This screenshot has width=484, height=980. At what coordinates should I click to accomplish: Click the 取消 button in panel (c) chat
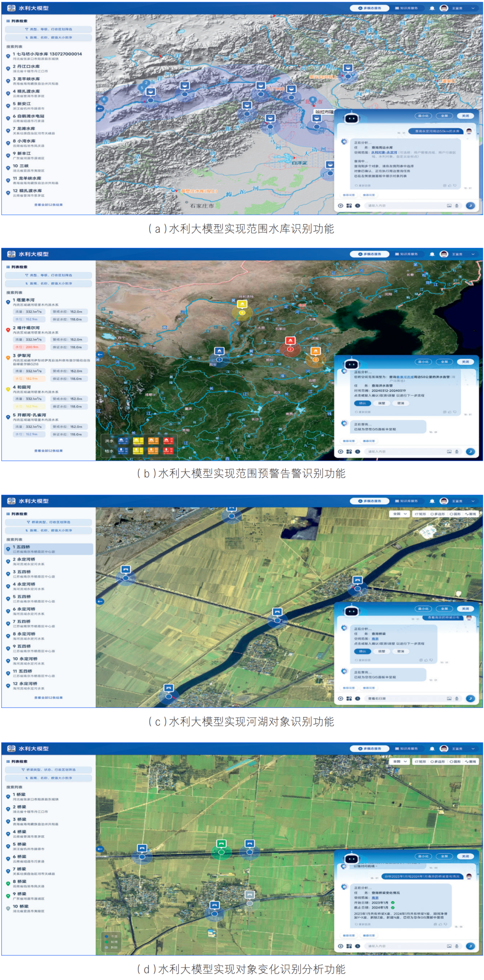tap(400, 651)
